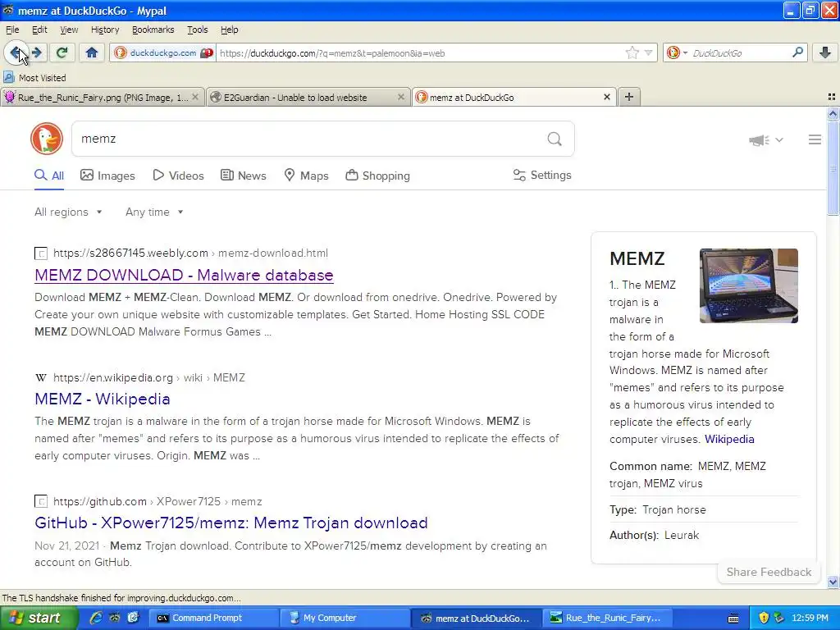Expand the Any time filter
The image size is (840, 630).
coord(154,212)
